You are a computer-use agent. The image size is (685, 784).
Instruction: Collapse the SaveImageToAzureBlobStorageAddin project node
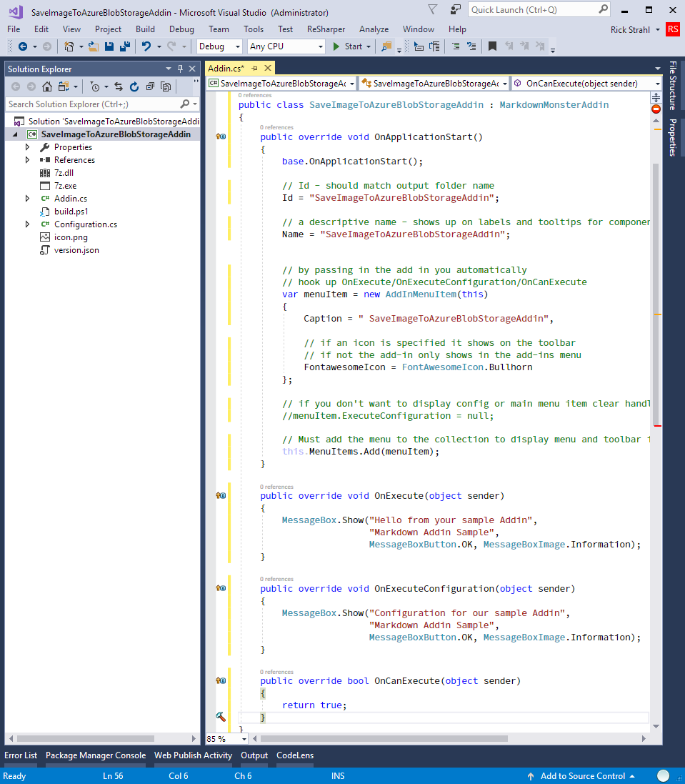coord(15,134)
